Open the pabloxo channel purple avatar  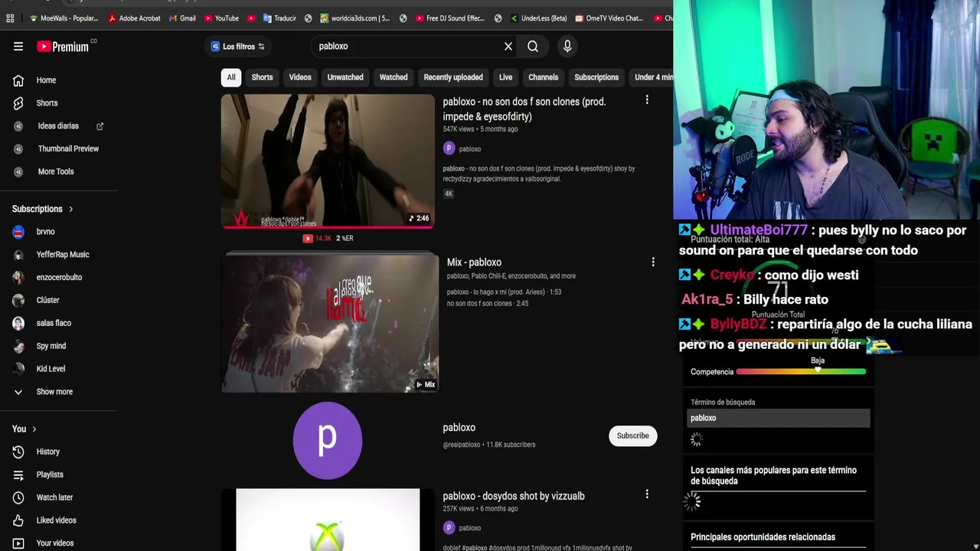328,440
